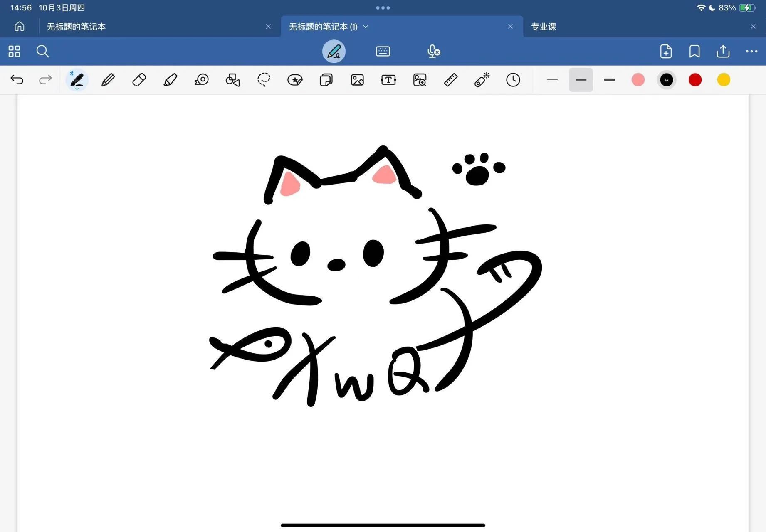Expand the notebook title dropdown chevron

(366, 27)
